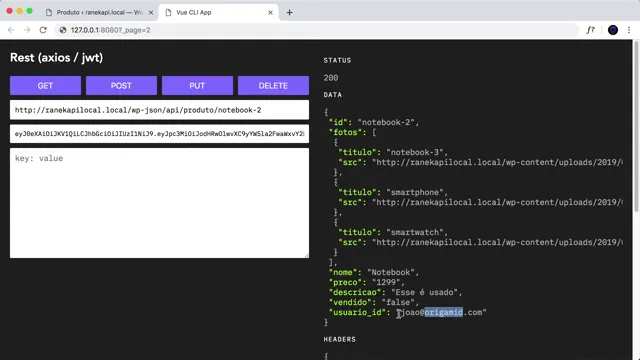Viewport: 640px width, 360px height.
Task: Click the HEADERS heading
Action: pos(340,339)
